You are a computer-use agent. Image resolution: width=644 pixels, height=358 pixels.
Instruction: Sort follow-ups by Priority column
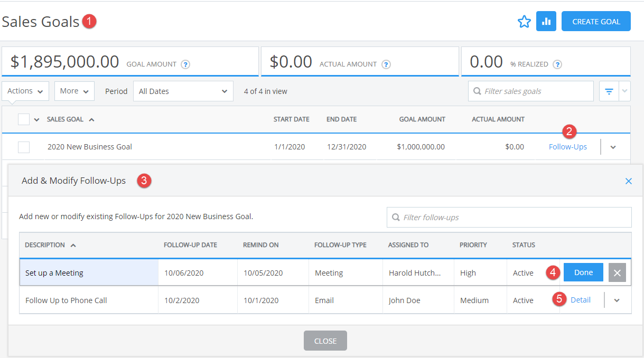(x=473, y=245)
